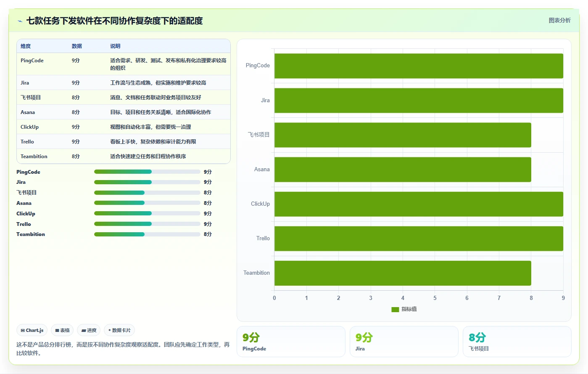Click the ClickUp progress bar
Screen dimensions: 588x374
[147, 213]
